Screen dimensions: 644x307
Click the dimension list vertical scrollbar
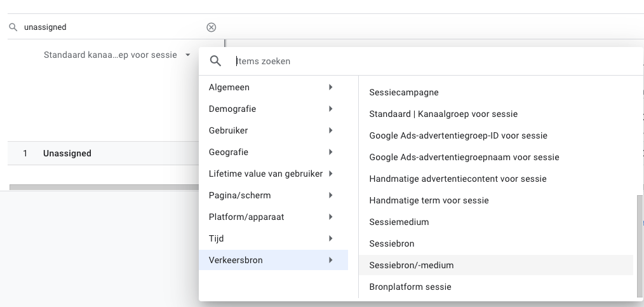coord(640,245)
